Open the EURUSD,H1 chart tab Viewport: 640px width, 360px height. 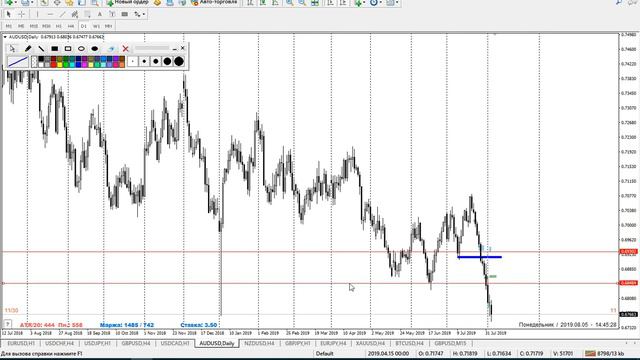click(21, 343)
